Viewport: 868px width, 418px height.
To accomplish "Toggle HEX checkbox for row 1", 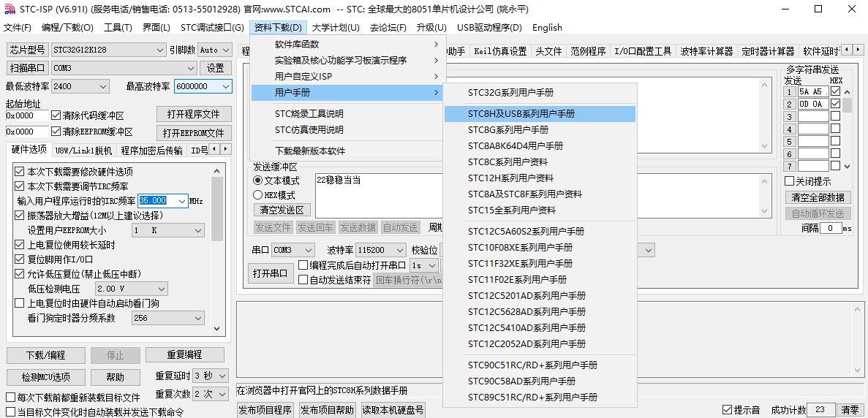I will 835,91.
